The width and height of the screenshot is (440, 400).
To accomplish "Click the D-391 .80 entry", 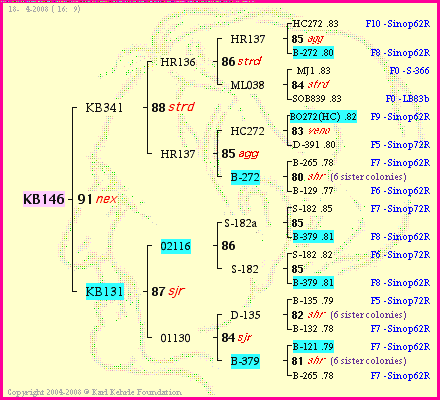I will pos(314,145).
